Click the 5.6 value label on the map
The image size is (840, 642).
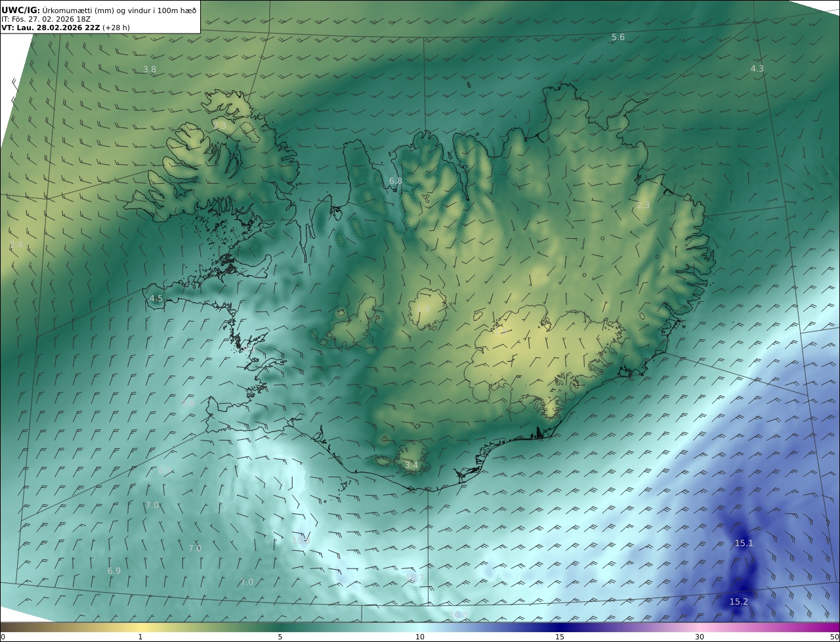coord(618,37)
